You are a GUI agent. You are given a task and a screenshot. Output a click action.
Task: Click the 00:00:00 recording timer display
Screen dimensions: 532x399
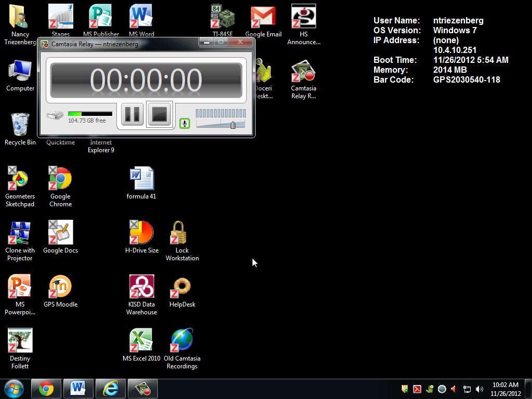click(x=146, y=80)
